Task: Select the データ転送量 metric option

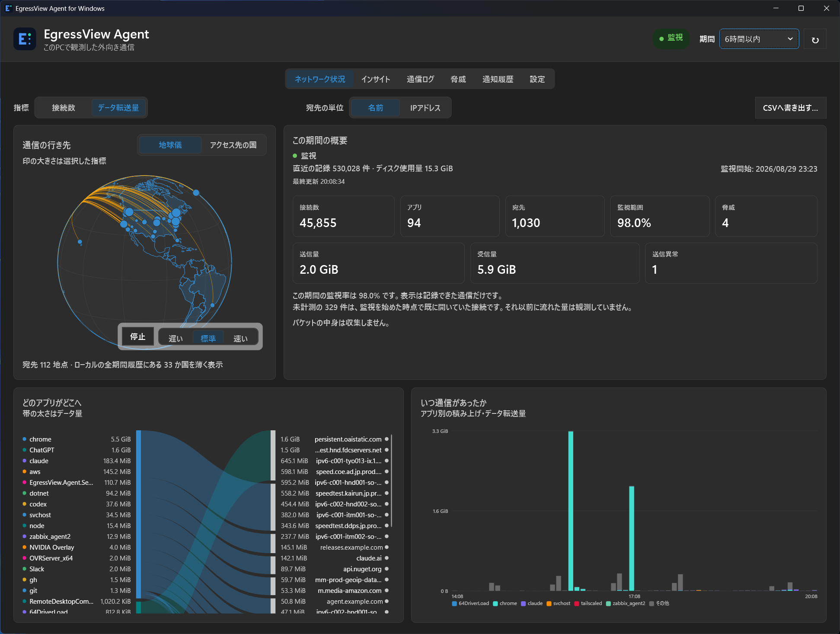Action: tap(118, 108)
